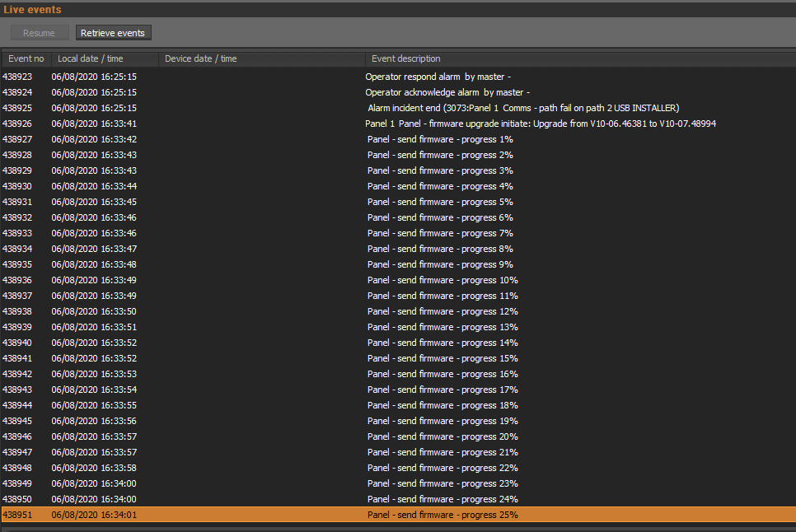Click the Retrieve events button
This screenshot has height=532, width=796.
tap(113, 33)
